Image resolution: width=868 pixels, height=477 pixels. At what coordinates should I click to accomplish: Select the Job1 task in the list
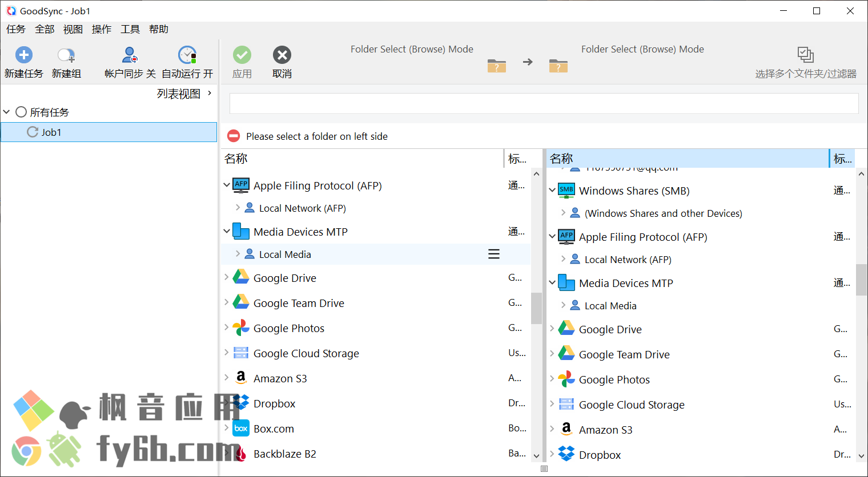click(109, 132)
